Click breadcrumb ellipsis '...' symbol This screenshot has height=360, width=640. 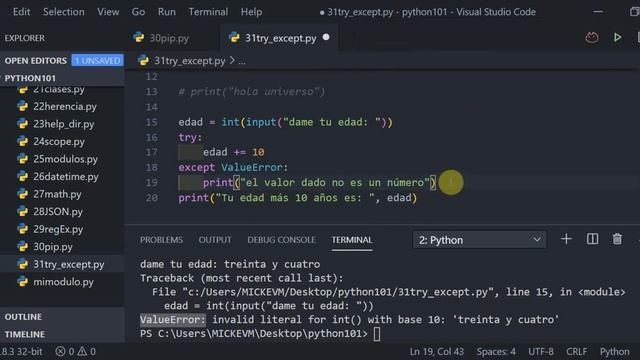click(x=242, y=61)
